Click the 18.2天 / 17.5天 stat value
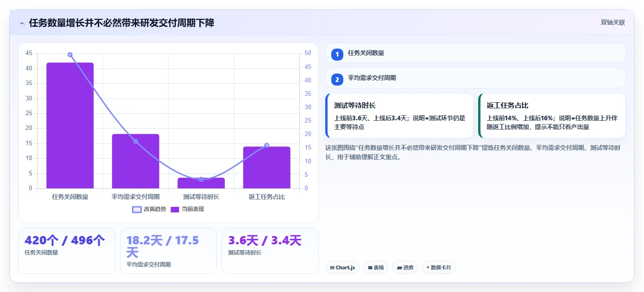644x292 pixels. tap(162, 247)
